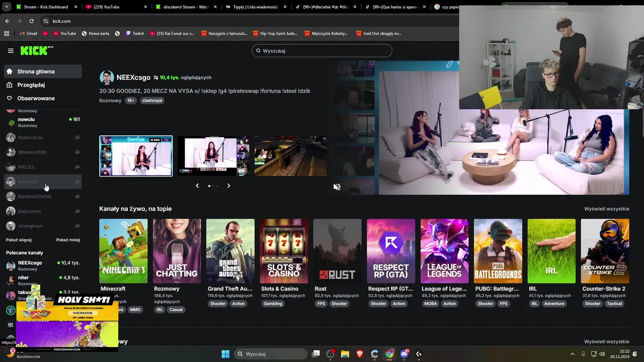Collapse followed list with Pokaż mniej
Image resolution: width=644 pixels, height=362 pixels.
click(68, 240)
